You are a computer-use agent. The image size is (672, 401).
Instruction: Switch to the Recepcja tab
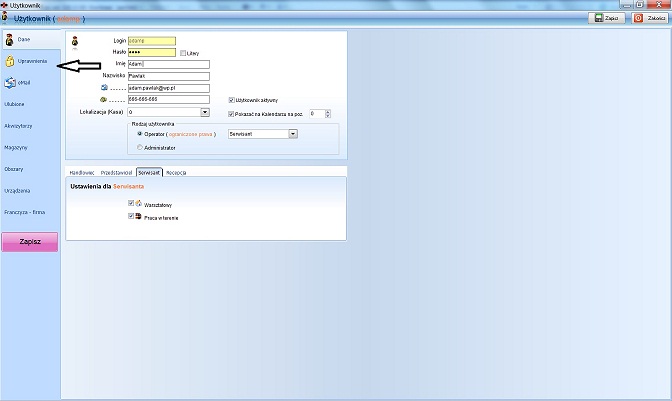(176, 173)
